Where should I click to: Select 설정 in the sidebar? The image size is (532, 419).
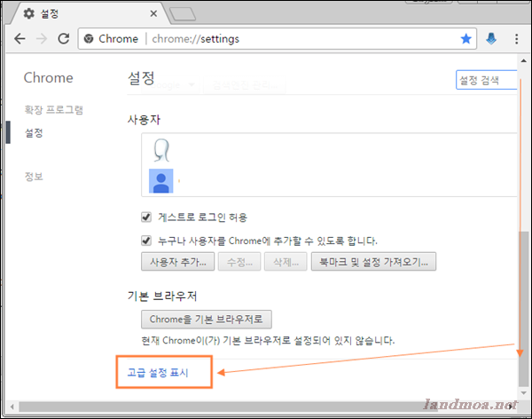point(34,133)
